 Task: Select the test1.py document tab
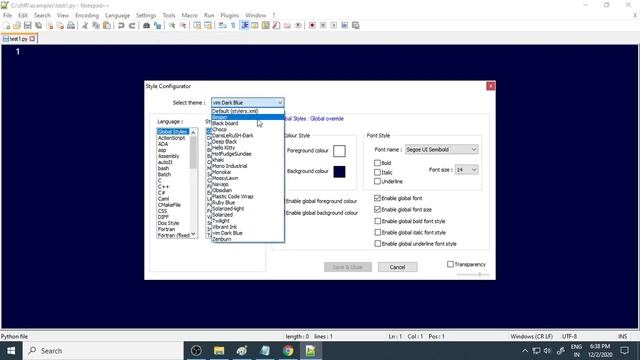point(19,39)
